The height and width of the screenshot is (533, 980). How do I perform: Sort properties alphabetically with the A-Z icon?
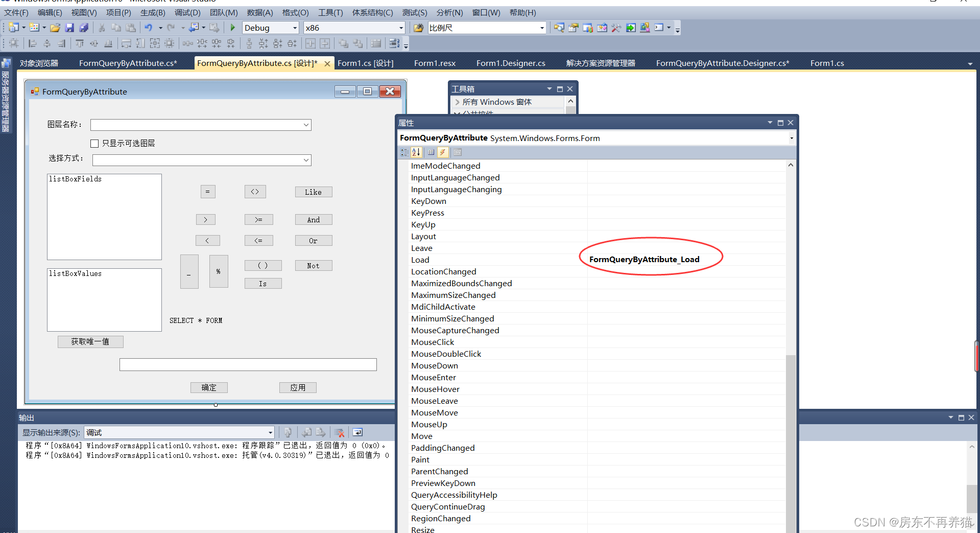click(x=416, y=152)
